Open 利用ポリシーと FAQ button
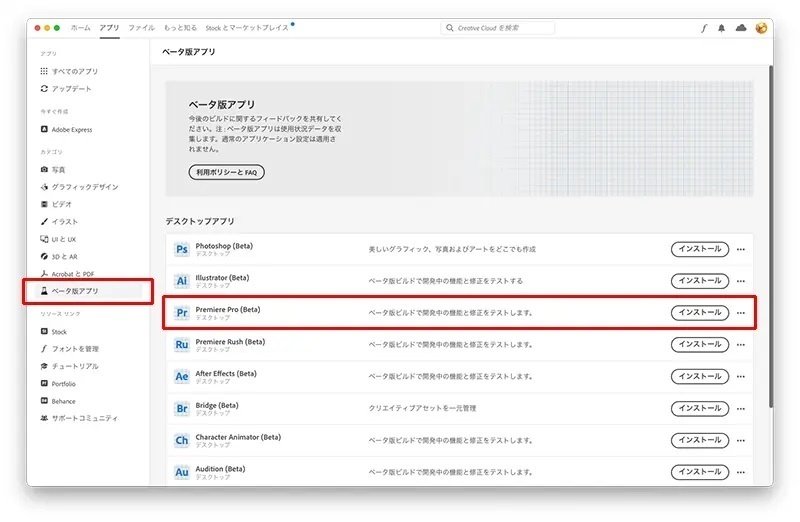800x522 pixels. pos(227,172)
